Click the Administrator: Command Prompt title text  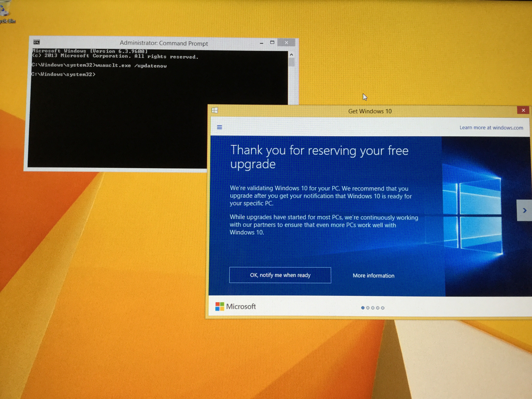tap(164, 43)
